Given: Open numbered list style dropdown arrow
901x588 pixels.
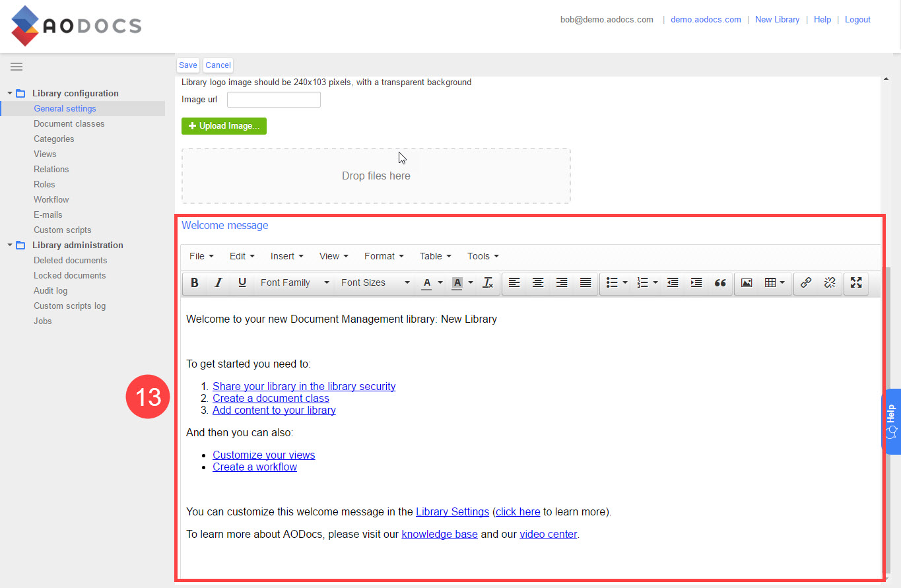Looking at the screenshot, I should coord(655,282).
